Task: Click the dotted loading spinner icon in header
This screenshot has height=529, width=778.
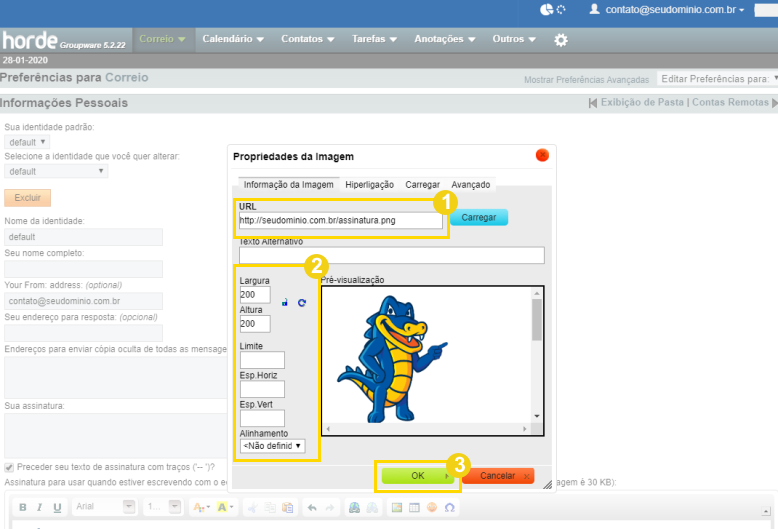Action: coord(561,9)
